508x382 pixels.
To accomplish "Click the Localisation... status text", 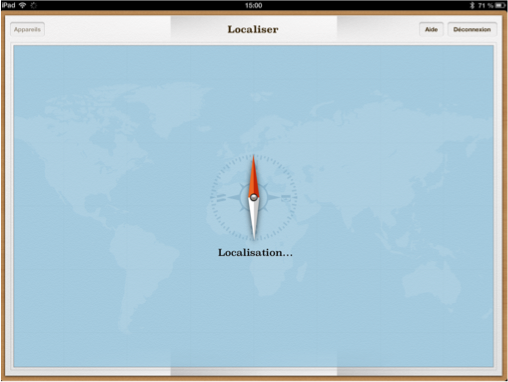I will [255, 253].
